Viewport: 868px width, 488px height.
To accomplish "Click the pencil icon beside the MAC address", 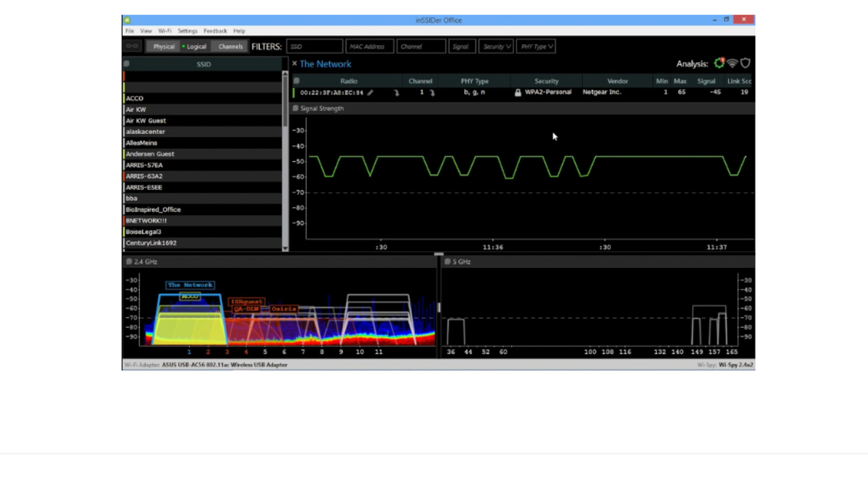I will click(370, 93).
